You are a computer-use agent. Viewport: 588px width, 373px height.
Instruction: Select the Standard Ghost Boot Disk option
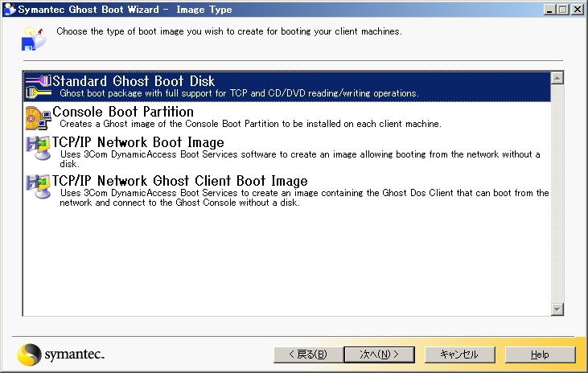pos(134,80)
